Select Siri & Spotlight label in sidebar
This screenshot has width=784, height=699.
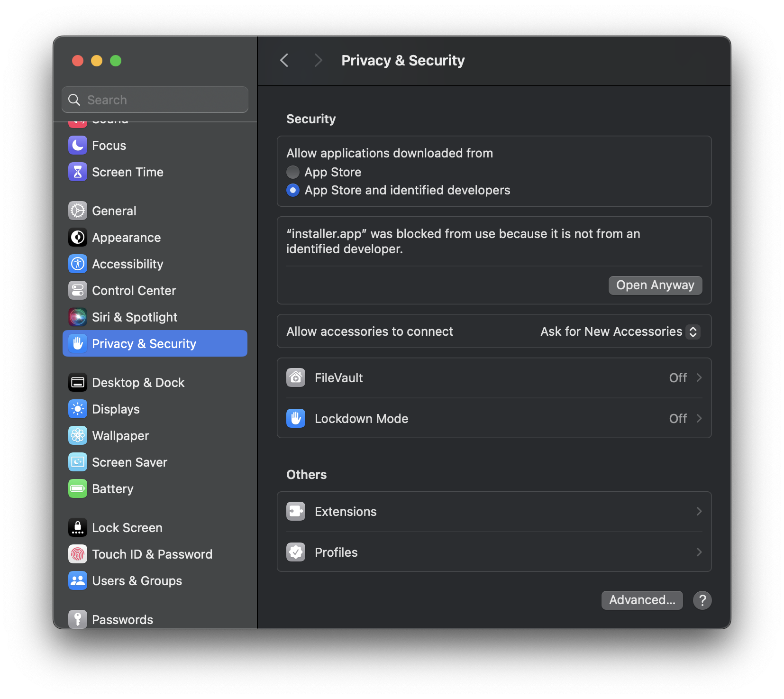pyautogui.click(x=135, y=317)
